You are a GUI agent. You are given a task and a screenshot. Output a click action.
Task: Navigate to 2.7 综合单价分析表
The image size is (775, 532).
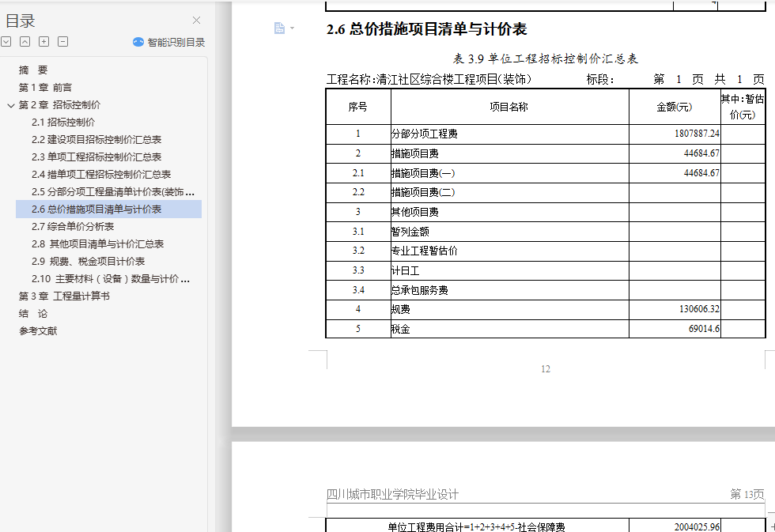tap(73, 226)
